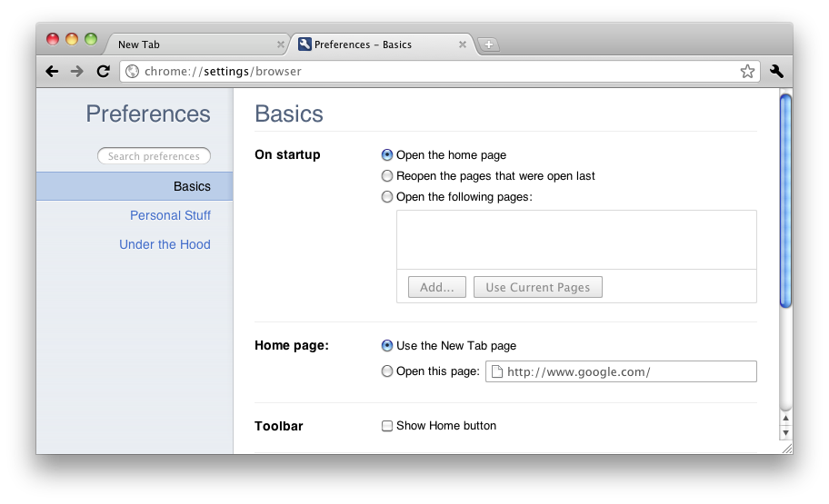829x504 pixels.
Task: Close the New Tab tab
Action: pyautogui.click(x=281, y=44)
